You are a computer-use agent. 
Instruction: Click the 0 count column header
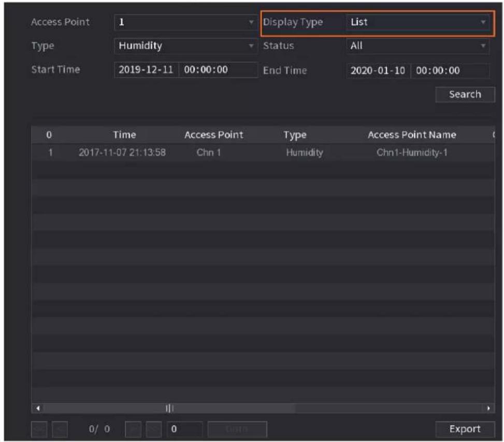click(x=49, y=135)
